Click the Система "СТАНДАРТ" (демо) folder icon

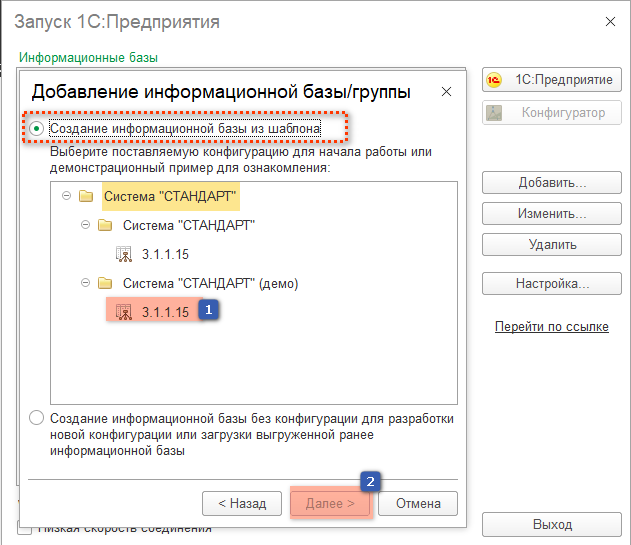click(x=105, y=283)
